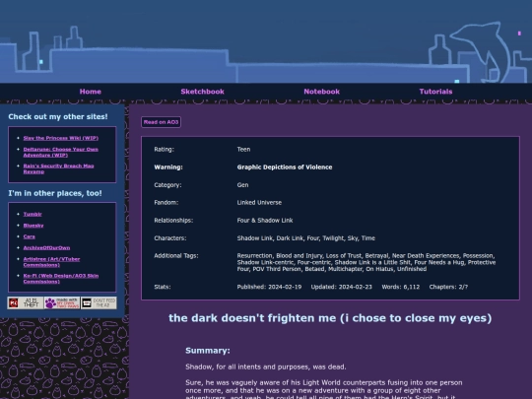Click the Additional Tags label

pyautogui.click(x=176, y=256)
